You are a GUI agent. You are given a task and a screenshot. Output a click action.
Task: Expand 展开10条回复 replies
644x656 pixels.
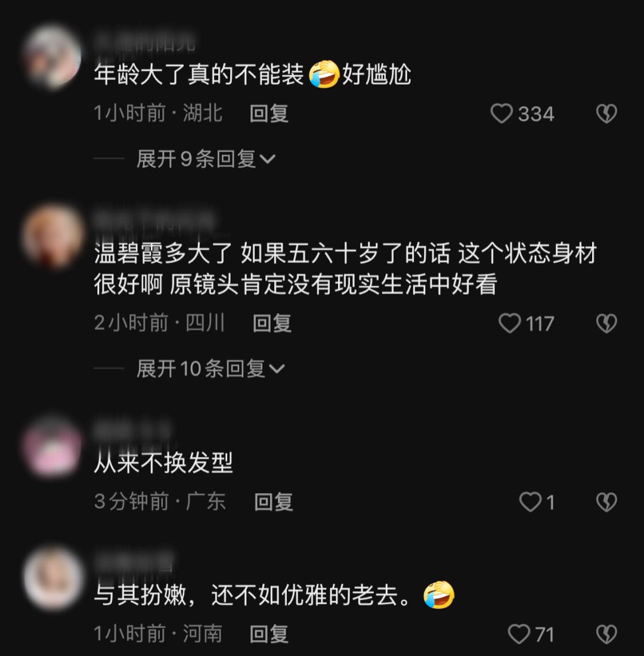pyautogui.click(x=211, y=369)
